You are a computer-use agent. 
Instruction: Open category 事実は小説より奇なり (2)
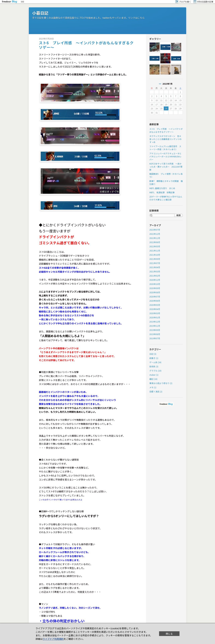161,383
